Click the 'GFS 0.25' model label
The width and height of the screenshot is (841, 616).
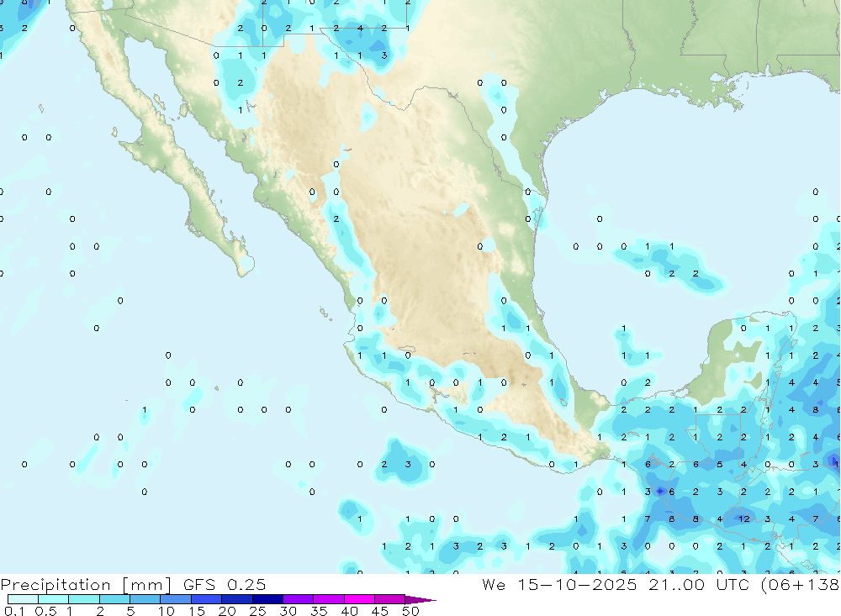coord(225,585)
